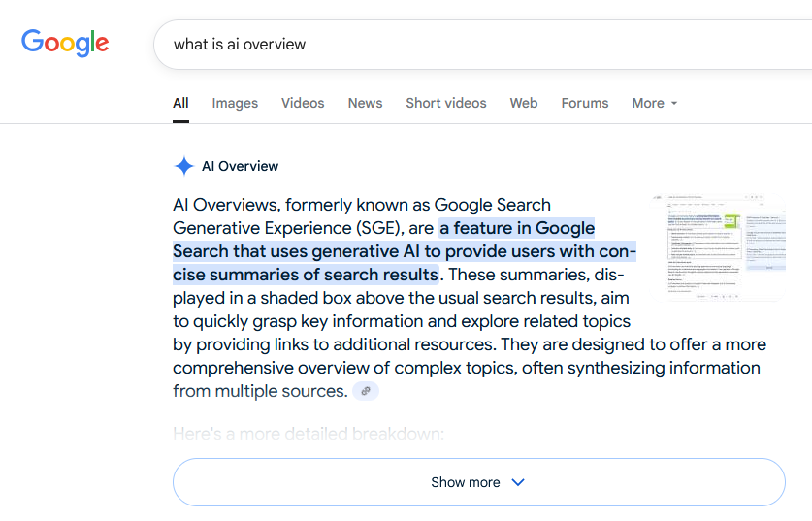Viewport: 812px width, 521px height.
Task: Open the source link chip icon
Action: point(366,391)
